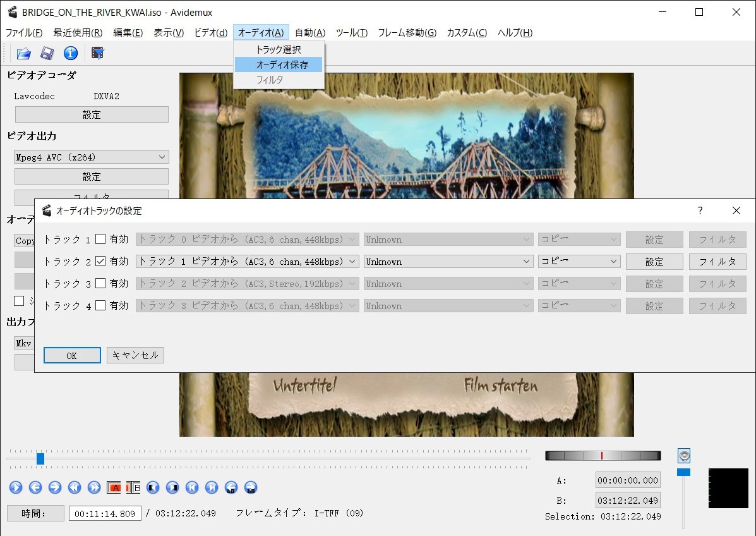Click 設定 under ビデオデコーダ

click(92, 115)
